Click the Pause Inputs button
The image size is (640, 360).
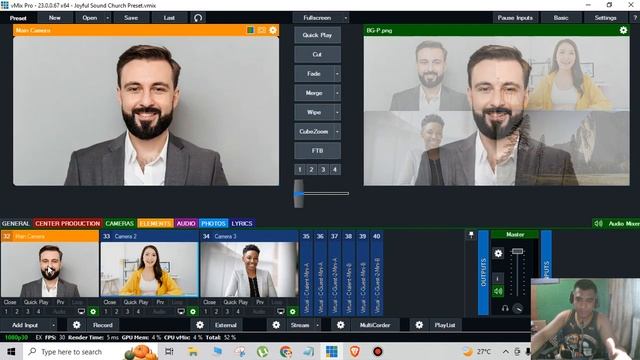[x=515, y=18]
